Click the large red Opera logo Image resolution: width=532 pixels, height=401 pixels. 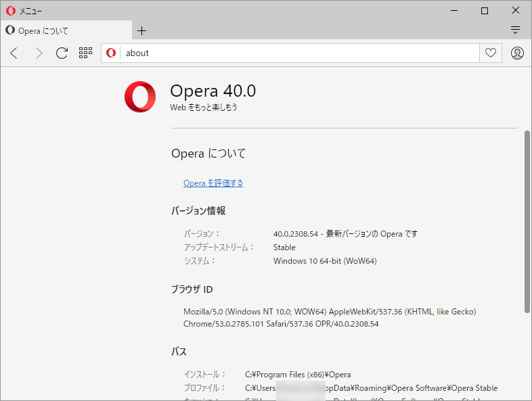pyautogui.click(x=140, y=97)
